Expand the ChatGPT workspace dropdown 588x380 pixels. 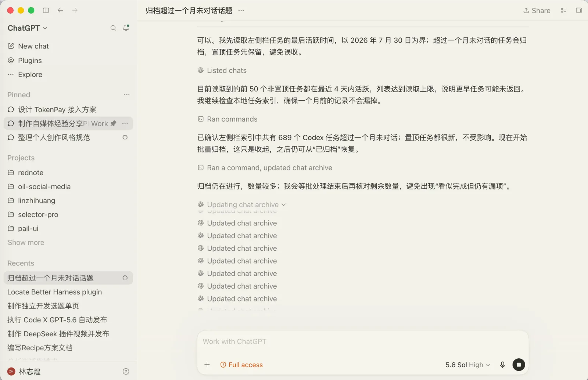28,28
